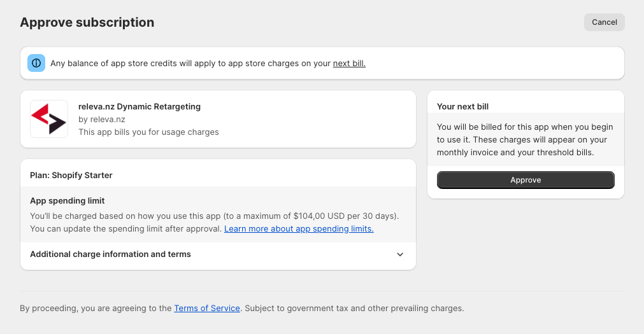Click the government tax disclaimer text
Image resolution: width=644 pixels, height=334 pixels.
coord(354,308)
